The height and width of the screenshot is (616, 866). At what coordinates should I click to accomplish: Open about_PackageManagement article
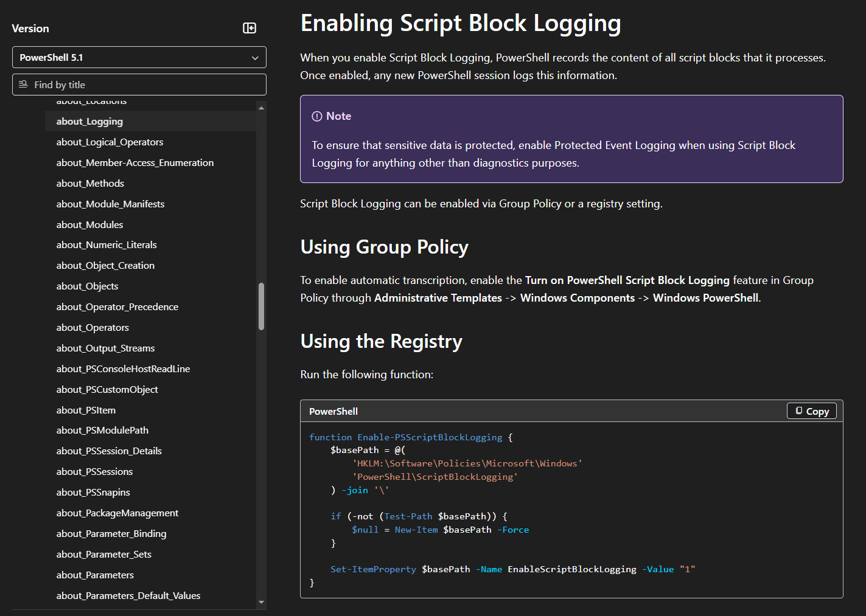(117, 513)
